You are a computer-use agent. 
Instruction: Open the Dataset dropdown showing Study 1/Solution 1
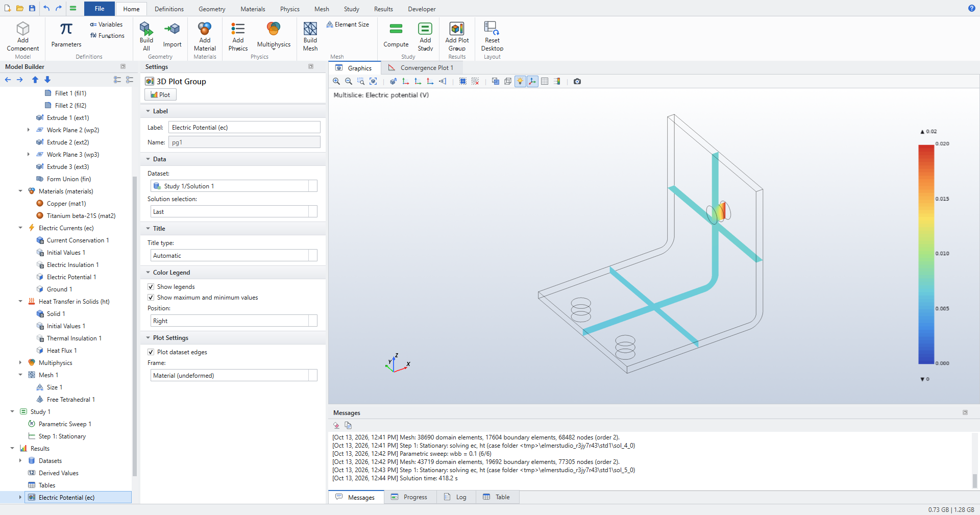(234, 186)
